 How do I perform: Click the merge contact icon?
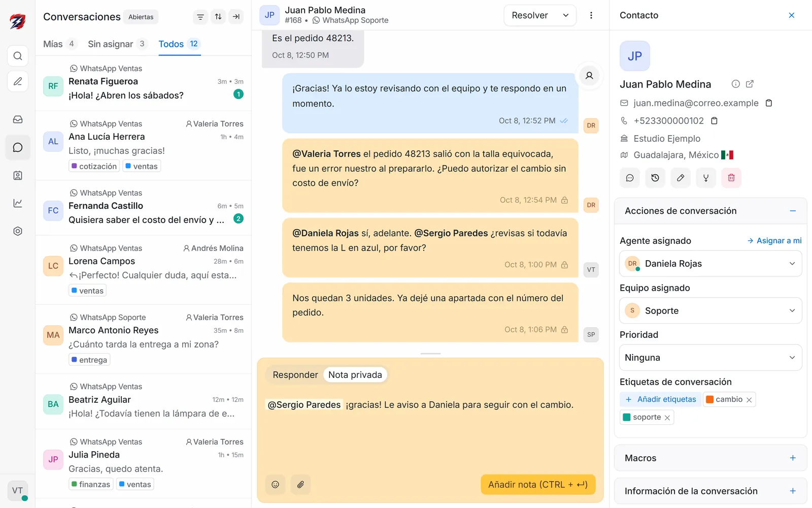pos(706,178)
